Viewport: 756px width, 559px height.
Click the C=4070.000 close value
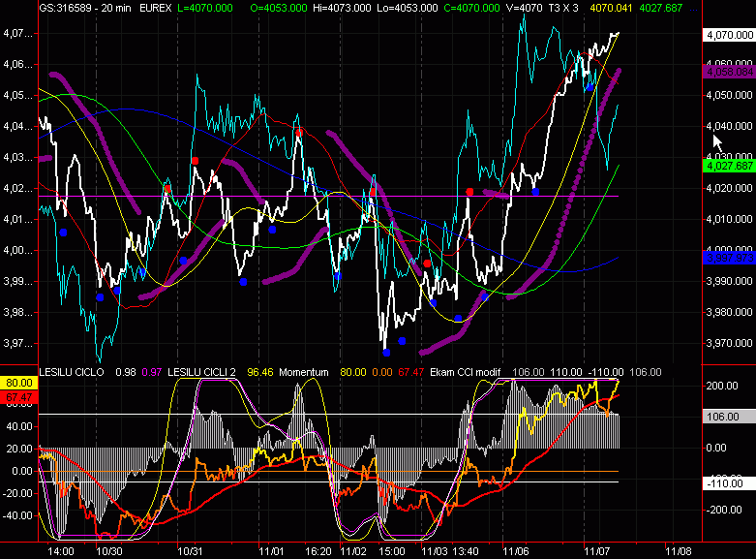coord(471,8)
